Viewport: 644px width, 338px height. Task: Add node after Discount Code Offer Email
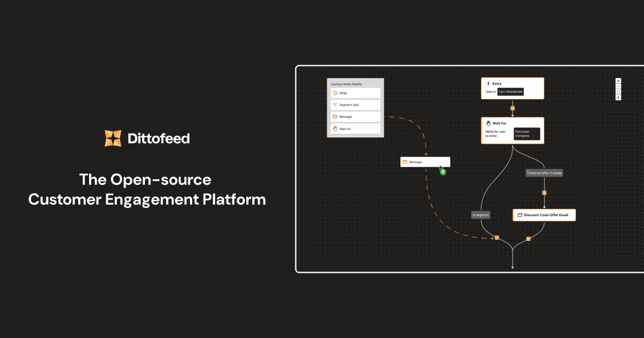(529, 238)
